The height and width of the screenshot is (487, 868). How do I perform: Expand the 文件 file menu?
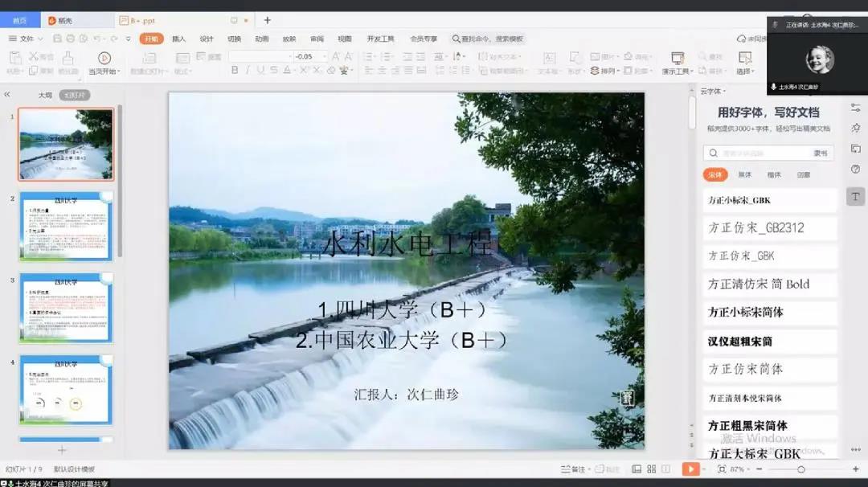click(26, 39)
